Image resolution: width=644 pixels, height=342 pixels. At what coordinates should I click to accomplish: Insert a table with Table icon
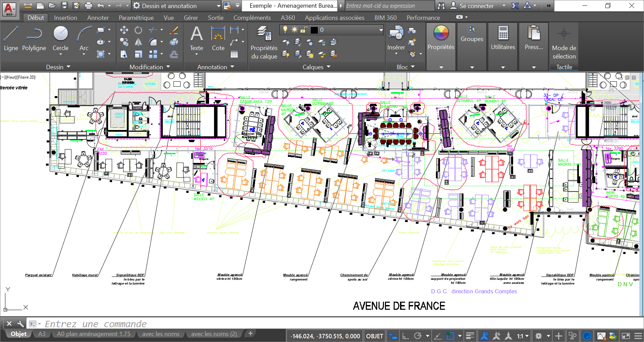(234, 54)
